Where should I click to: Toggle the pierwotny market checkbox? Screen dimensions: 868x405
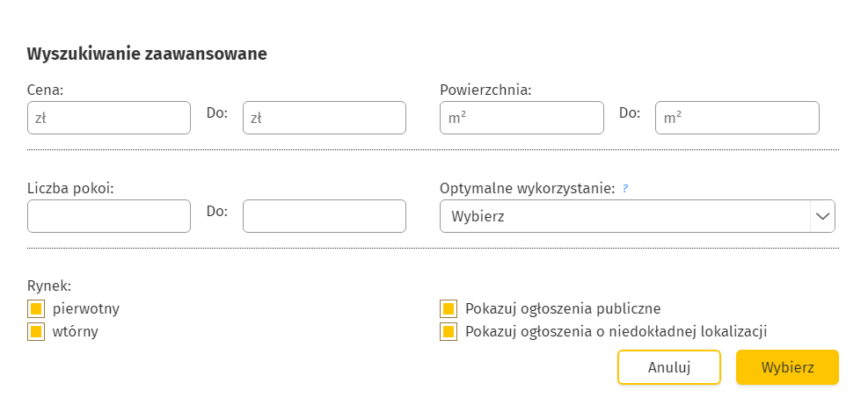[36, 308]
